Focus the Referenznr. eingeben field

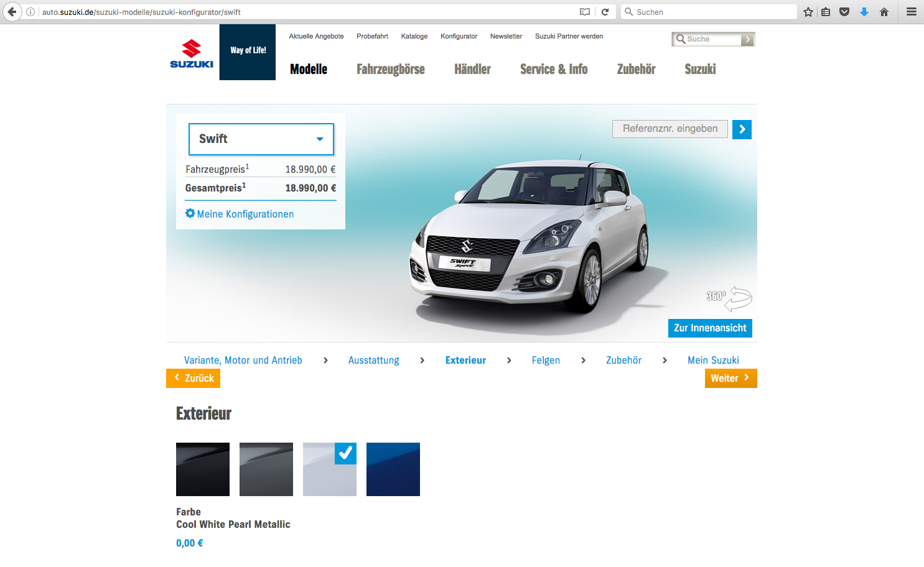tap(670, 129)
